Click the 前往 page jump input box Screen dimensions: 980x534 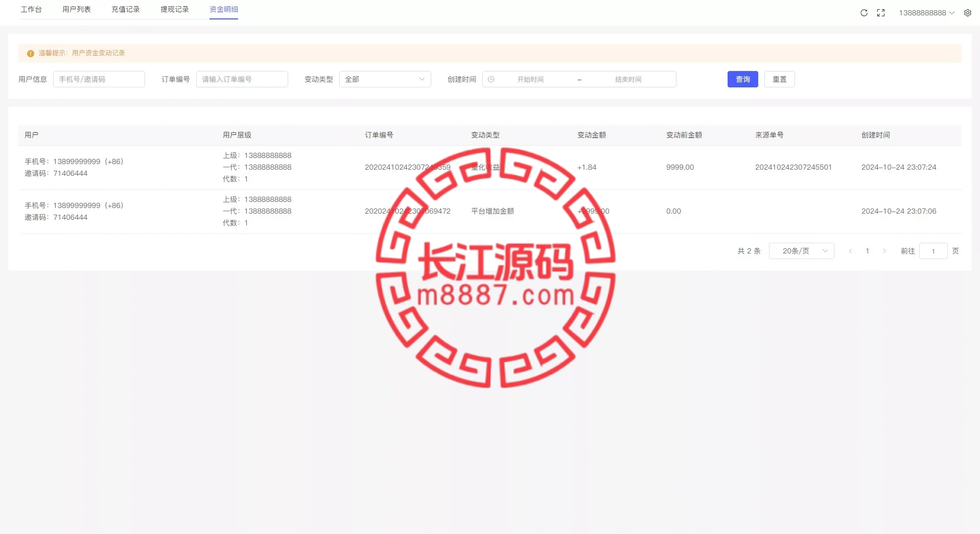tap(933, 251)
